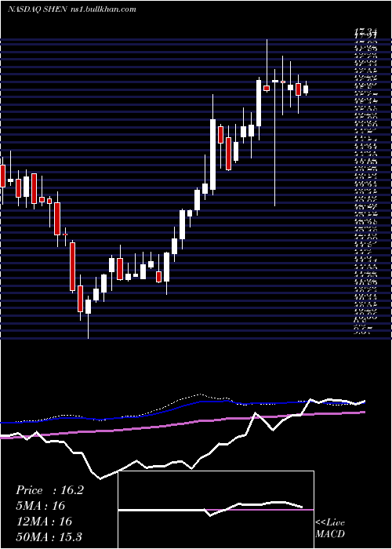The image size is (392, 549).
Task: Click the tallest-wick candlestick at the chart's high
Action: pyautogui.click(x=267, y=66)
